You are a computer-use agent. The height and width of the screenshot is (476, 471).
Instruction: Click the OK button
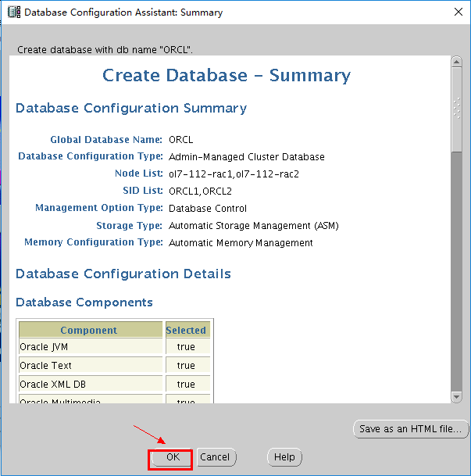171,457
